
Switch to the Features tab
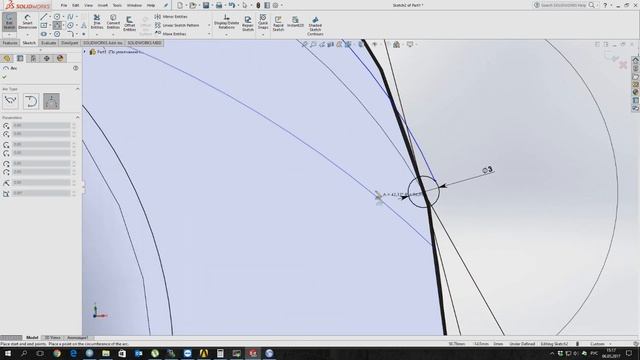pyautogui.click(x=10, y=43)
